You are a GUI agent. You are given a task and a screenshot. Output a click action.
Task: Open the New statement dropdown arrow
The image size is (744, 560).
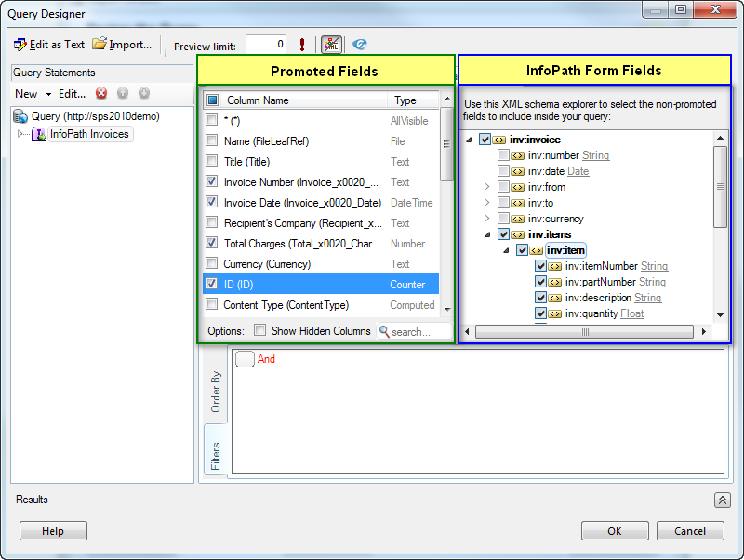[47, 94]
